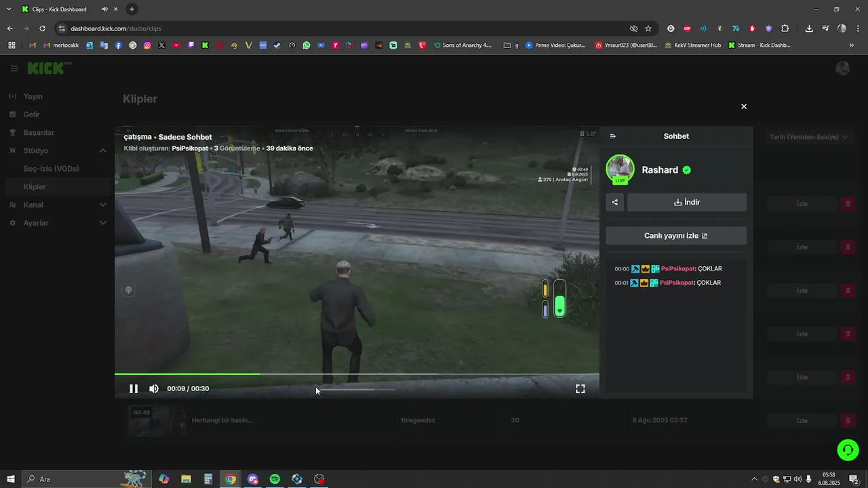Screen dimensions: 868x488
Task: Open Sons of Anarchy bookmark
Action: pyautogui.click(x=461, y=45)
